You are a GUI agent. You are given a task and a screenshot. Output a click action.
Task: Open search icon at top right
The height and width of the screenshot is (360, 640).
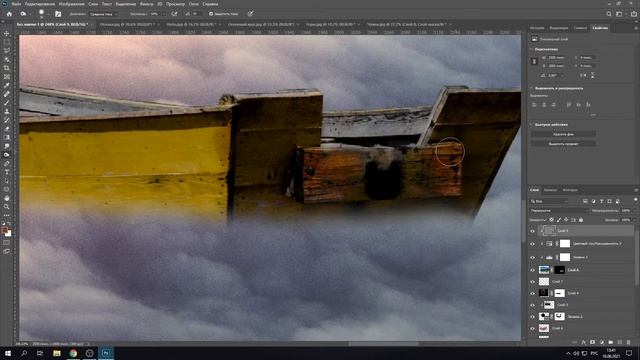[x=609, y=14]
